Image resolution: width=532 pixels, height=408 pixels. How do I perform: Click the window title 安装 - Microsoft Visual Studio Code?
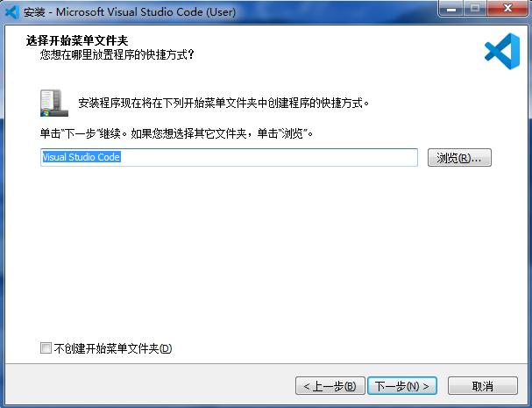(130, 12)
